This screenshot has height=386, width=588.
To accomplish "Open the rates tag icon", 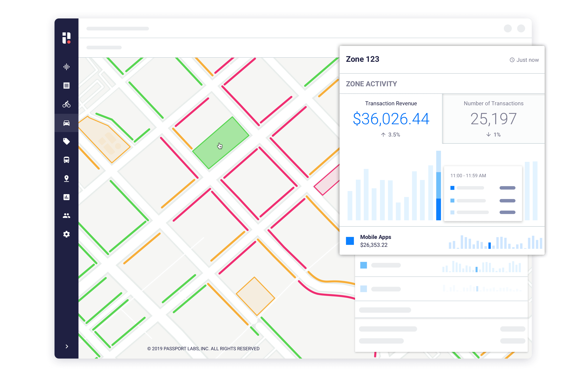I will (67, 141).
